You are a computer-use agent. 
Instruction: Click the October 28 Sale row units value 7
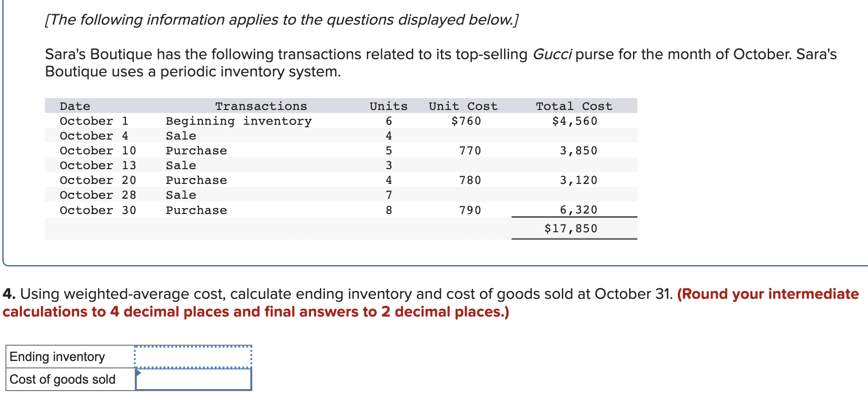click(389, 195)
